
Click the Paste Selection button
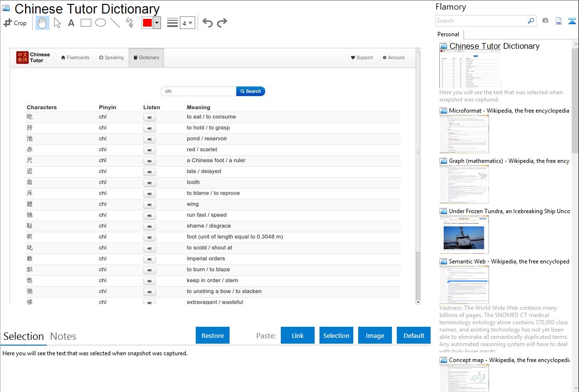(336, 335)
